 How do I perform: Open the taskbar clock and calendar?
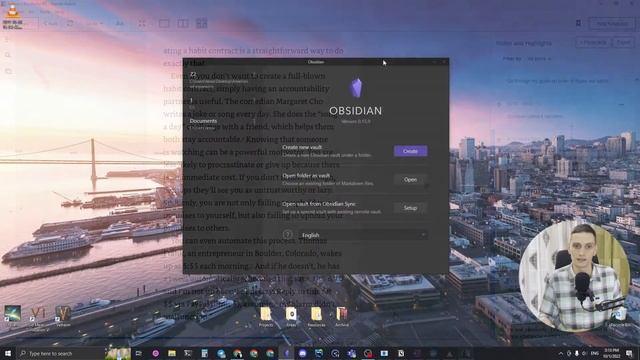[x=612, y=353]
